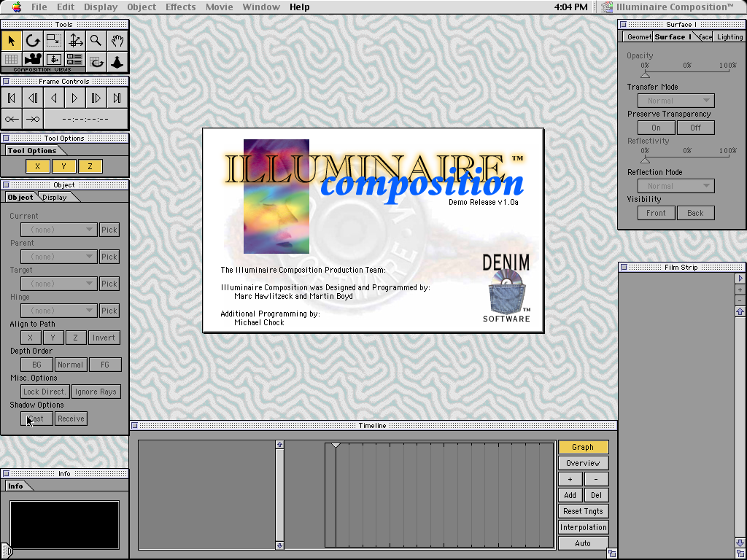The height and width of the screenshot is (560, 747).
Task: Click the Reset Tngts button
Action: click(x=583, y=511)
